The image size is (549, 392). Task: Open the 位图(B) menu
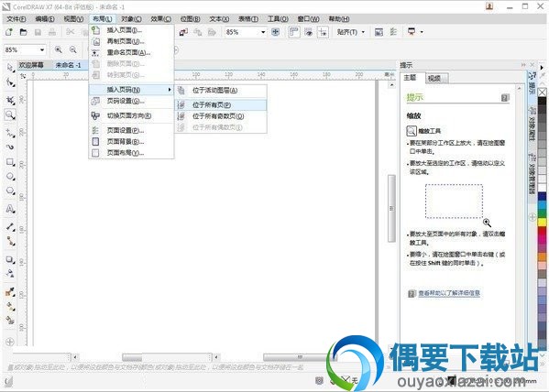coord(190,19)
